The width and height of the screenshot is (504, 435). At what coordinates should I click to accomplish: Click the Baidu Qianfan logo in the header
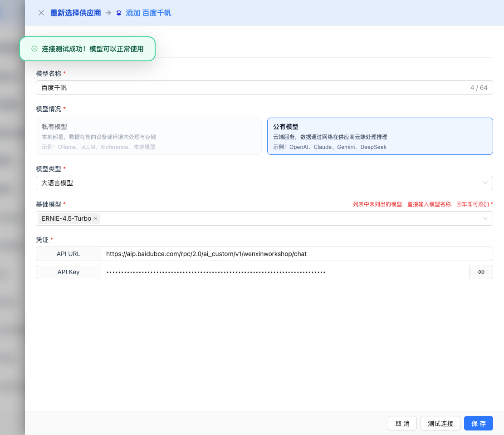coord(119,13)
